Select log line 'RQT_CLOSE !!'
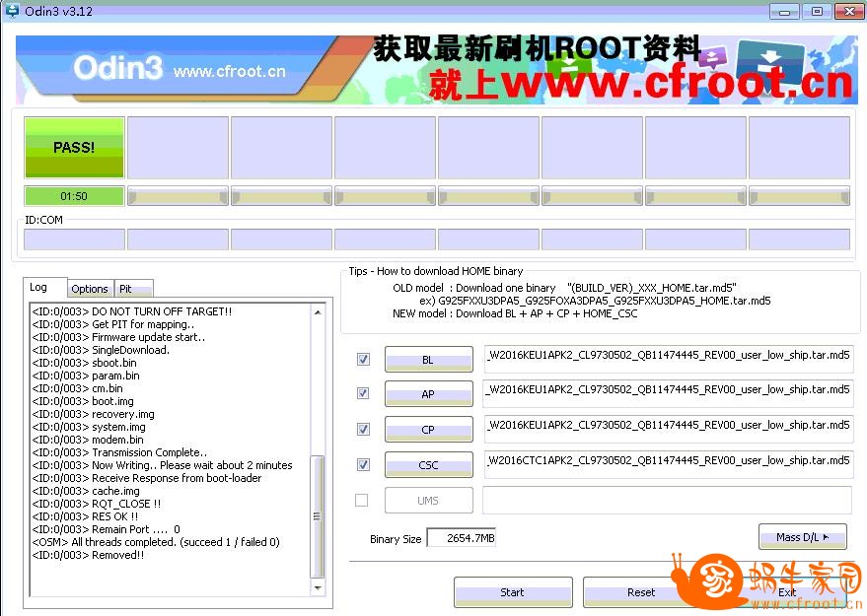 [x=97, y=504]
